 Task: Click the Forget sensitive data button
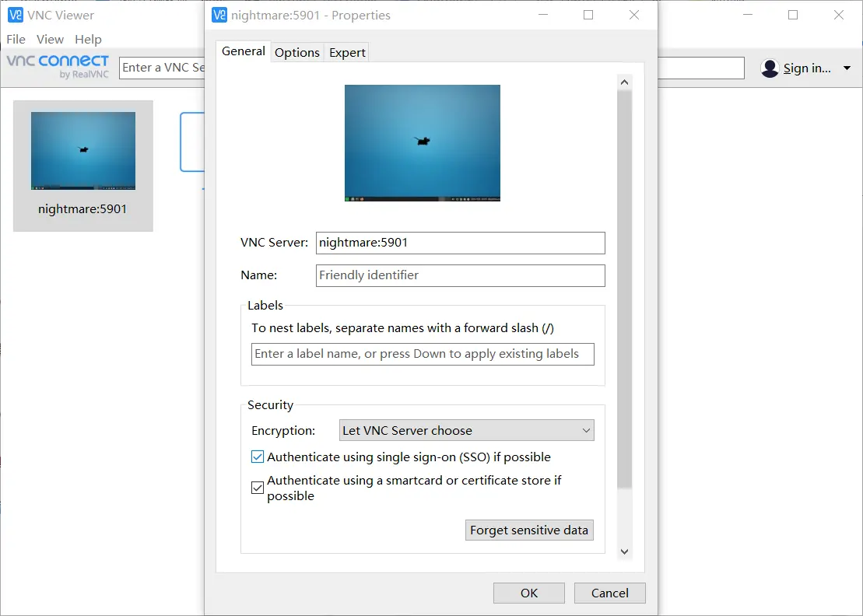pyautogui.click(x=529, y=530)
